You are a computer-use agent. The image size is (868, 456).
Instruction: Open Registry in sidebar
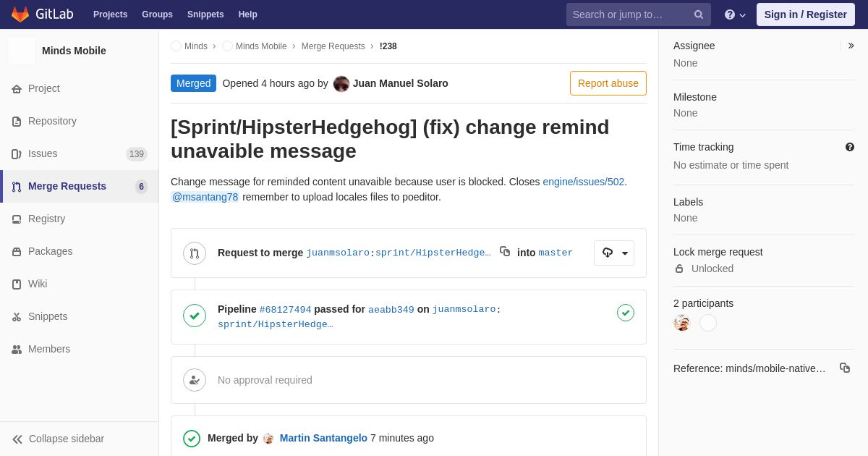pos(46,219)
